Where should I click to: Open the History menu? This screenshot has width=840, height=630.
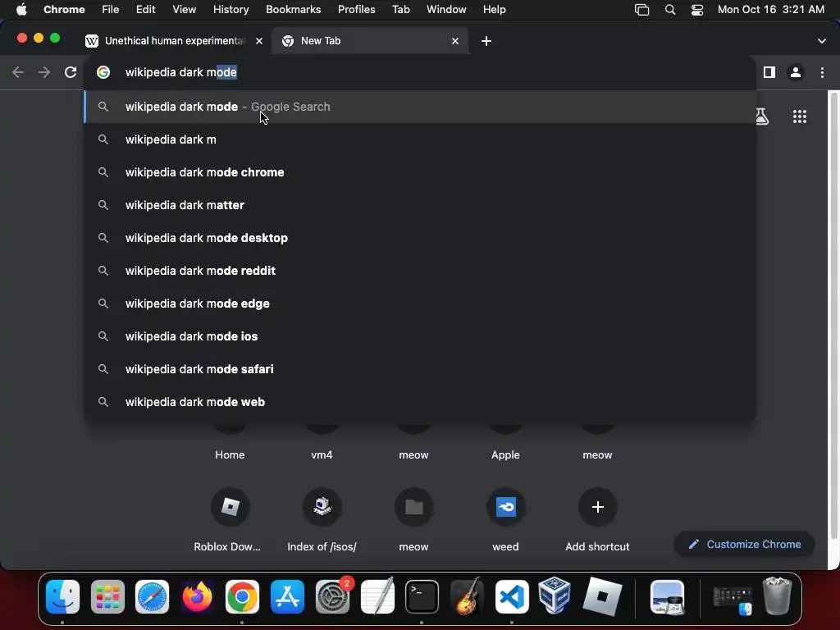231,10
